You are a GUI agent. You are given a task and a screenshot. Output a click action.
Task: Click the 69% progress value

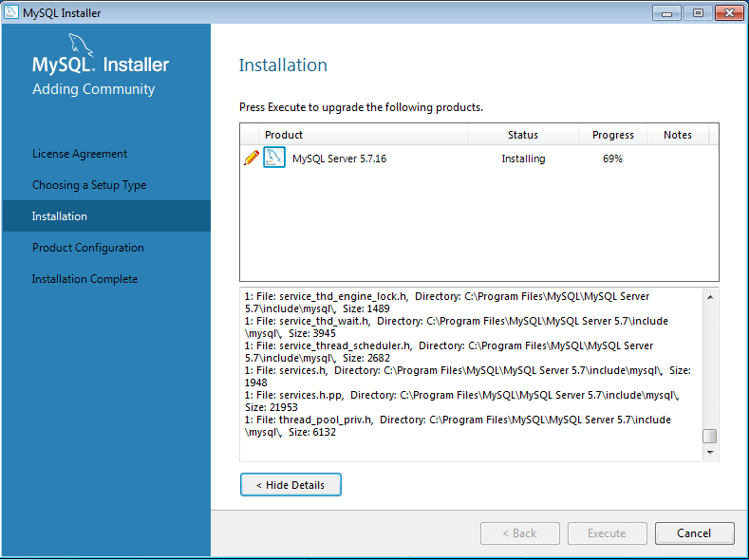click(612, 159)
